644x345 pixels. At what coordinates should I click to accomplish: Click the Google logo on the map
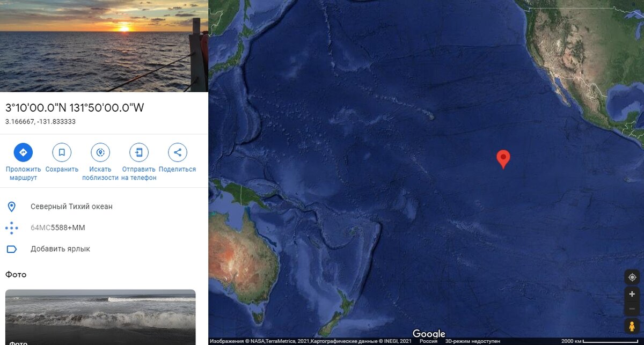(429, 334)
